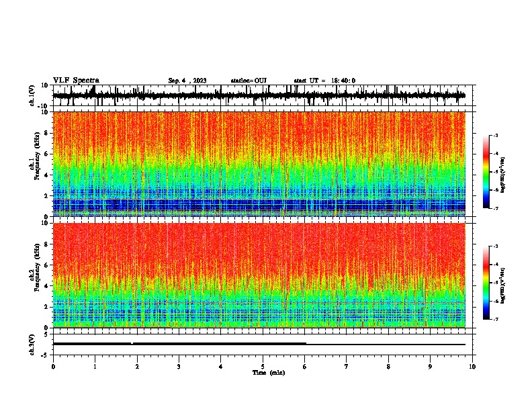Select the "ch.1(V)" waveform axis label

(x=32, y=95)
